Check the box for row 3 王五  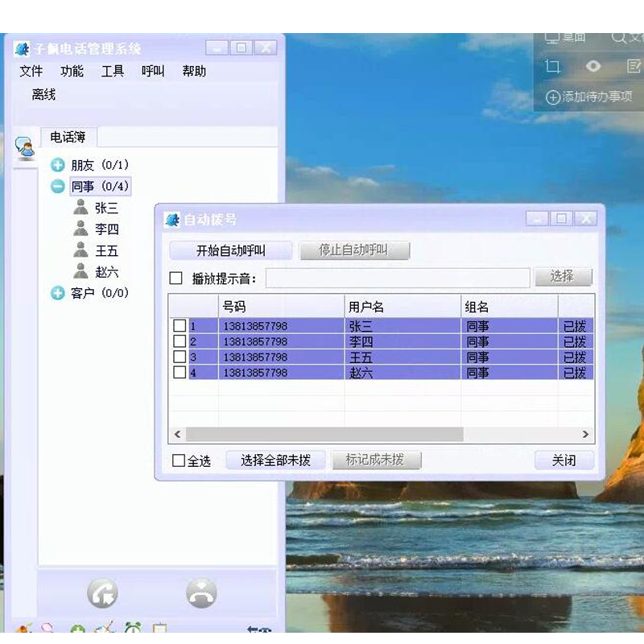(180, 357)
